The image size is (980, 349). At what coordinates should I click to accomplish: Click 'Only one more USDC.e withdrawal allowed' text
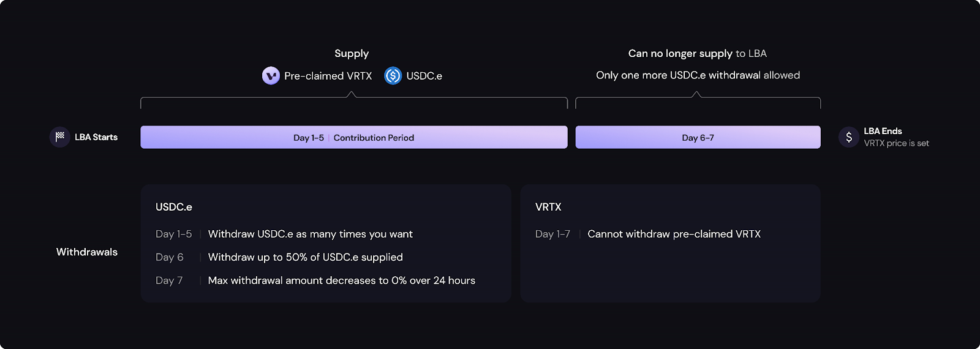click(x=698, y=75)
